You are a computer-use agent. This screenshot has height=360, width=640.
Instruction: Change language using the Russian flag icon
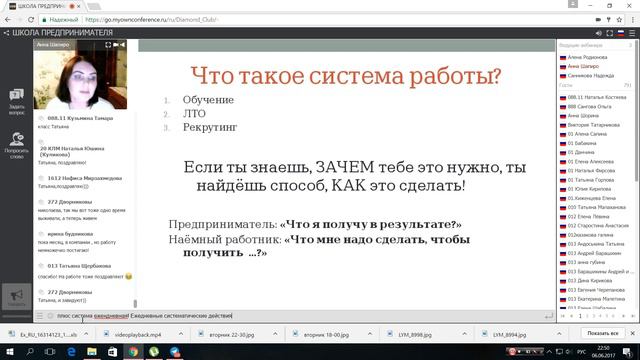[621, 33]
